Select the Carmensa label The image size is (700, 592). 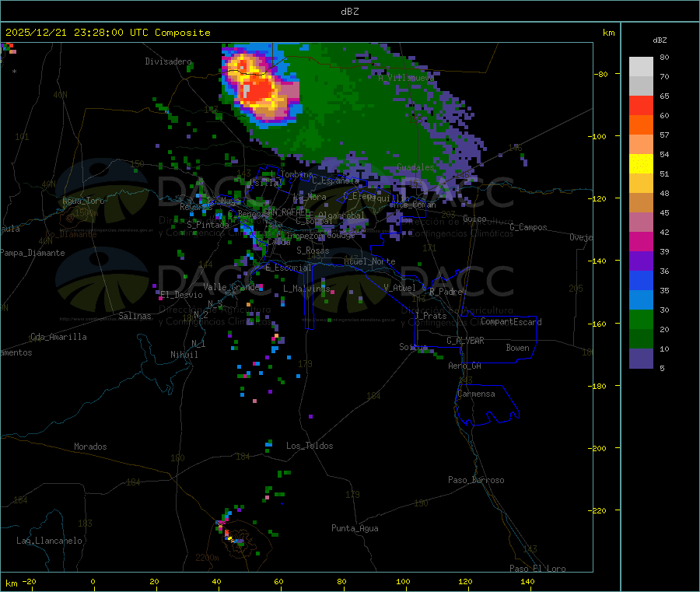click(x=476, y=394)
